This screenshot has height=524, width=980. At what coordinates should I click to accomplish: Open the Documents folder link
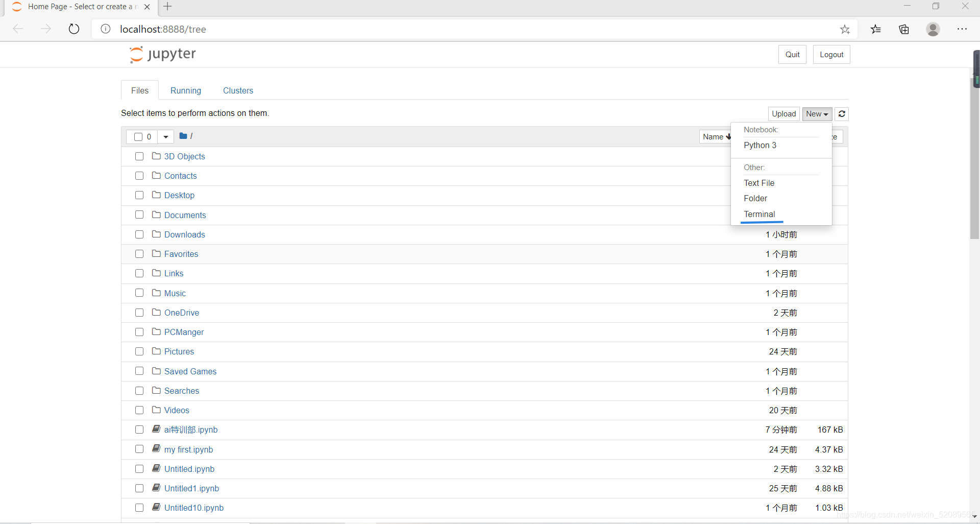185,215
